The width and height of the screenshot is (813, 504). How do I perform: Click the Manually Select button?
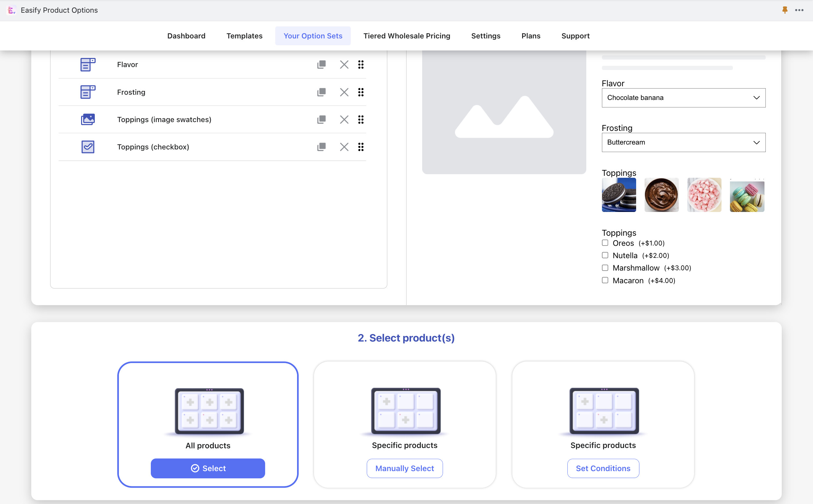coord(404,468)
